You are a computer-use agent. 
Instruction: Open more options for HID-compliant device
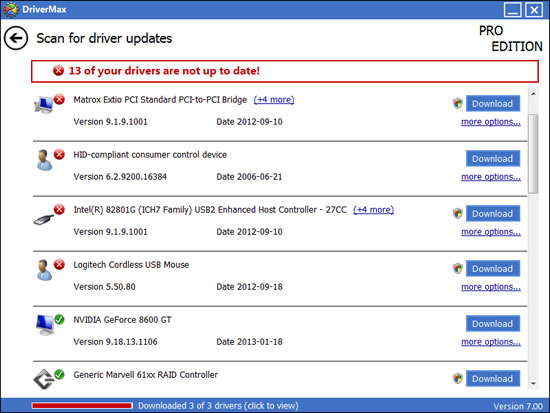click(491, 177)
